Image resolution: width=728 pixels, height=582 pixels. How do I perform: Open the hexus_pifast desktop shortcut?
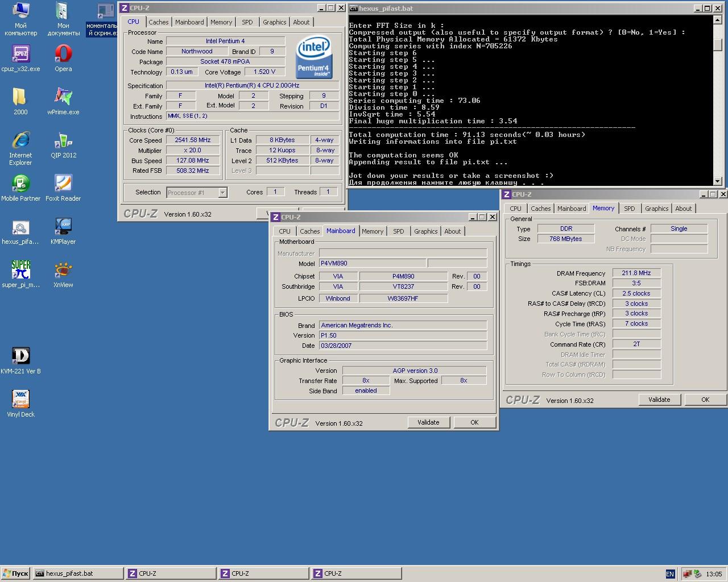pyautogui.click(x=20, y=231)
